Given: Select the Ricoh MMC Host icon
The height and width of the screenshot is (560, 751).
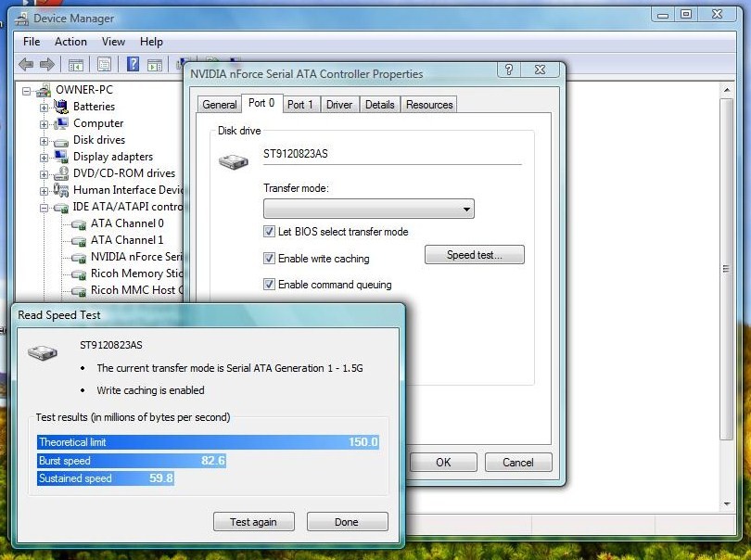Looking at the screenshot, I should 79,291.
